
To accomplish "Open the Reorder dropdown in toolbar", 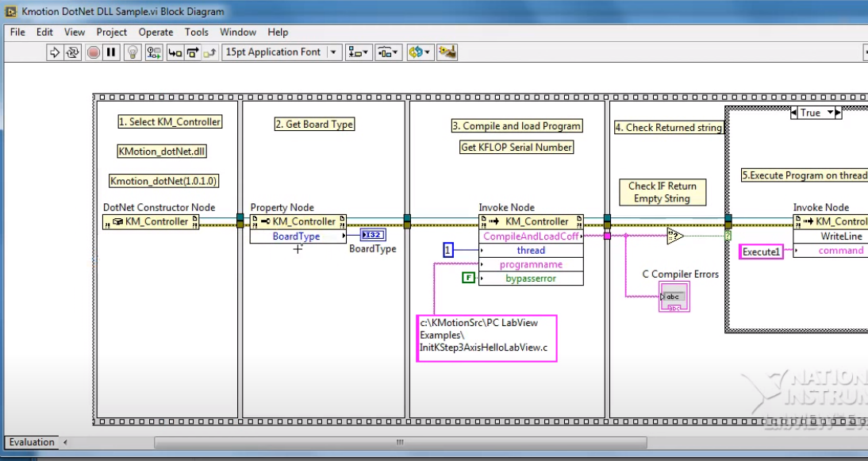I will coord(420,52).
